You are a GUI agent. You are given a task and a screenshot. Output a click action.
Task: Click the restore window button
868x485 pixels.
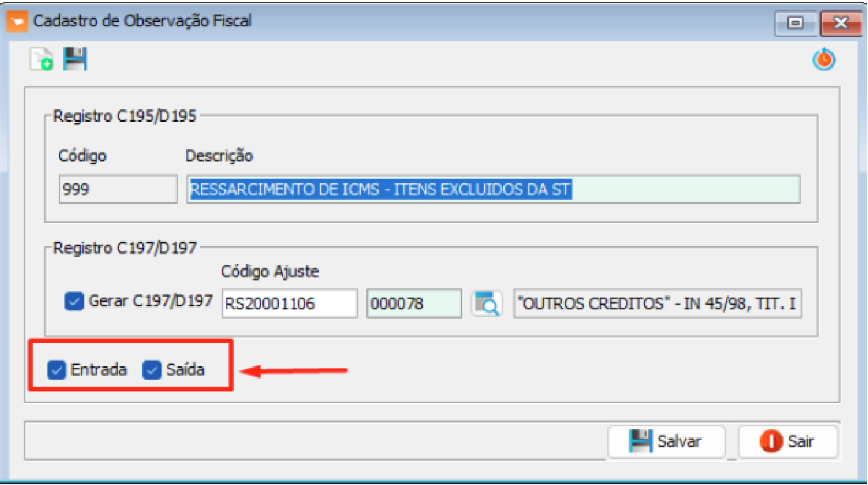pos(795,23)
